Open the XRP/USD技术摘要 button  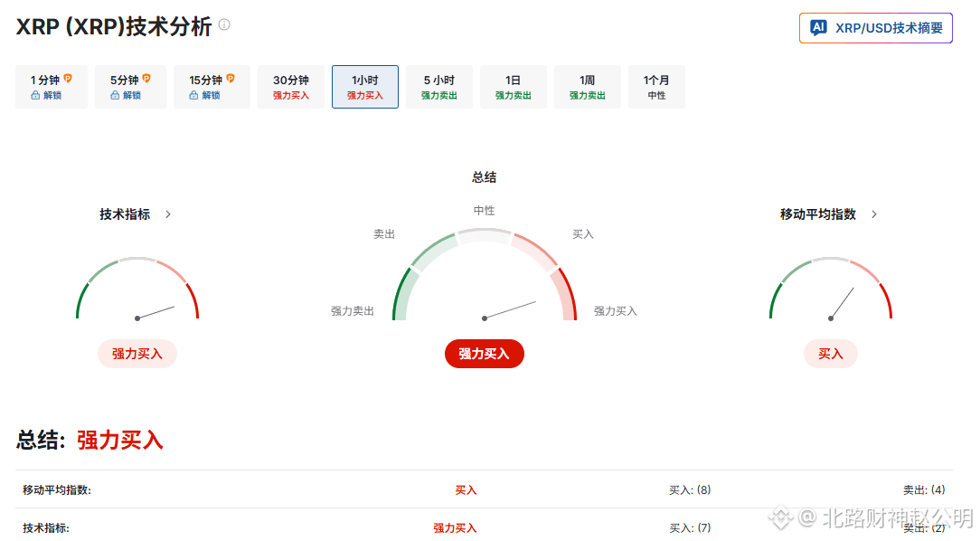point(876,28)
